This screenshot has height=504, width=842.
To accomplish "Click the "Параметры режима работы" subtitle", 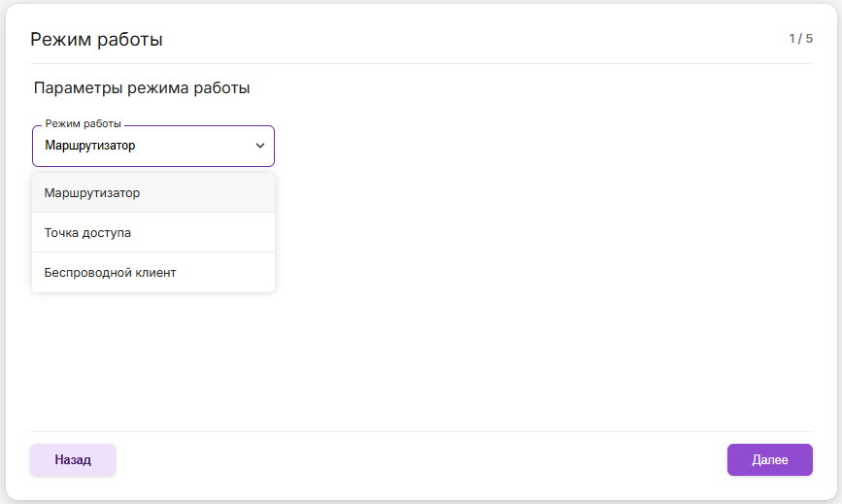I will pos(142,88).
